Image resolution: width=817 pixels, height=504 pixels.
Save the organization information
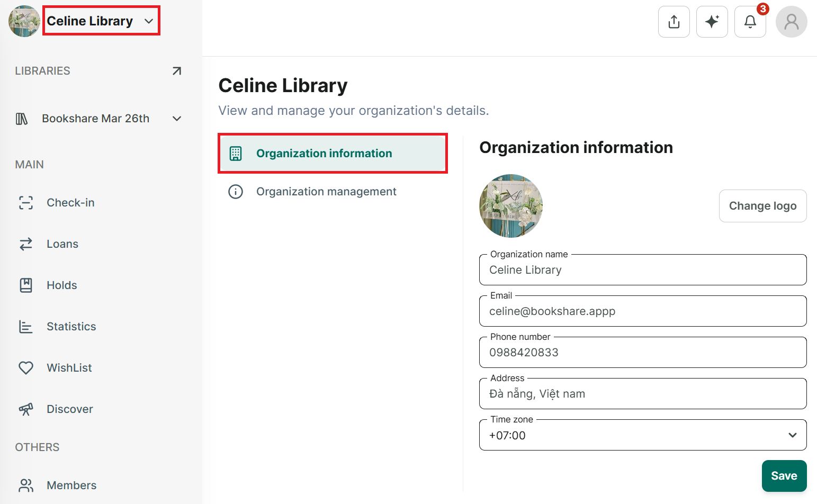784,476
